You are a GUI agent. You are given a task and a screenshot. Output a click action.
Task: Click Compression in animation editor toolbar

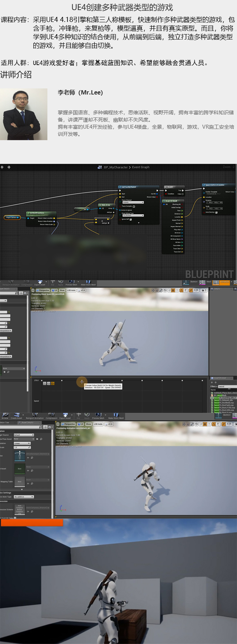tap(51, 416)
